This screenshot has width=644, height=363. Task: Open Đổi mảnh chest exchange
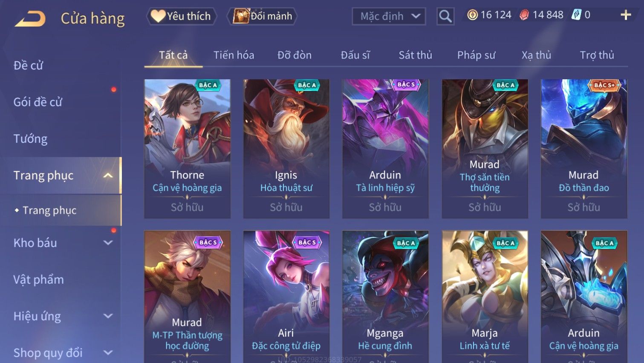pos(263,16)
